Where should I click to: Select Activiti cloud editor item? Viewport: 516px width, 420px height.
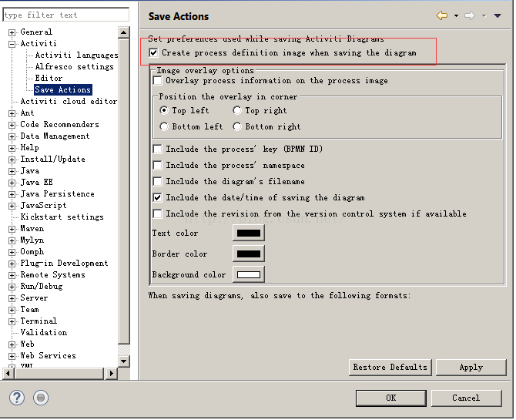pyautogui.click(x=69, y=101)
